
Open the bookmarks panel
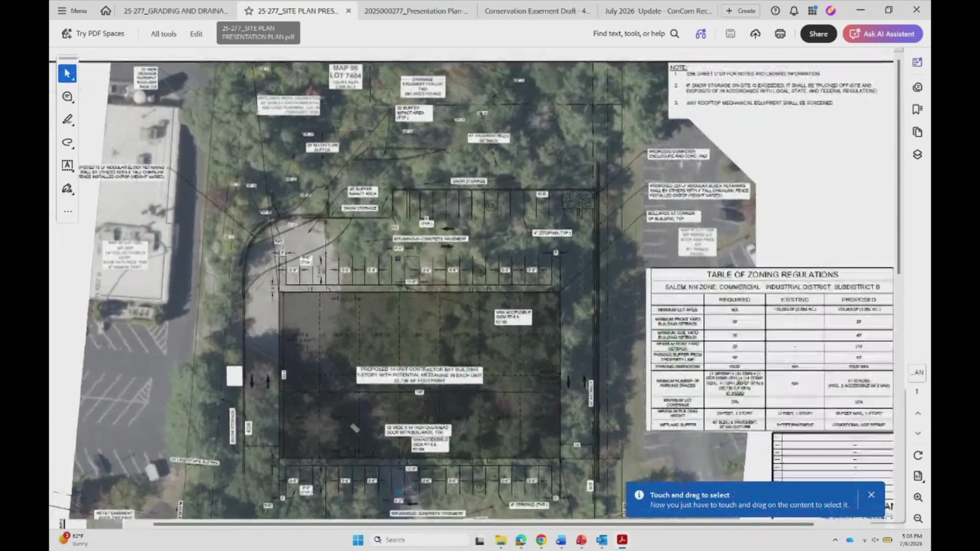point(917,109)
